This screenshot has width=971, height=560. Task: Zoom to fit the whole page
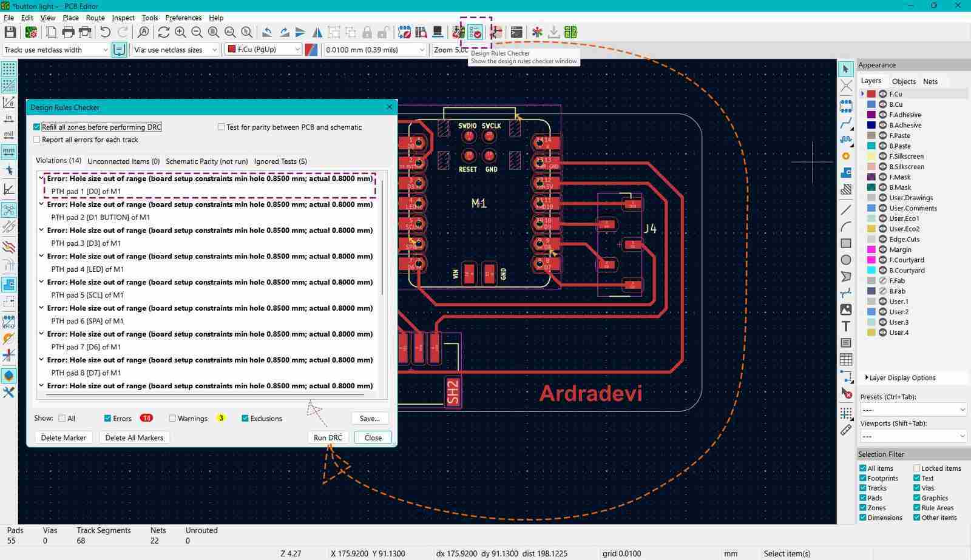(214, 32)
